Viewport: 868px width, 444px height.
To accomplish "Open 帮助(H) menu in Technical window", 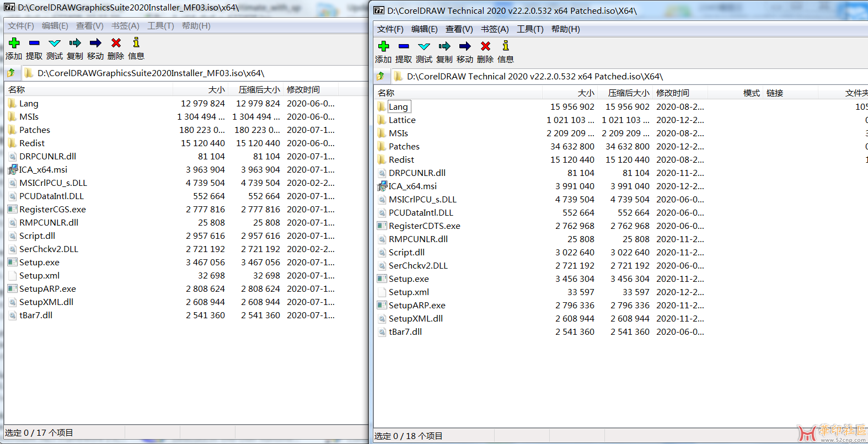I will coord(566,29).
